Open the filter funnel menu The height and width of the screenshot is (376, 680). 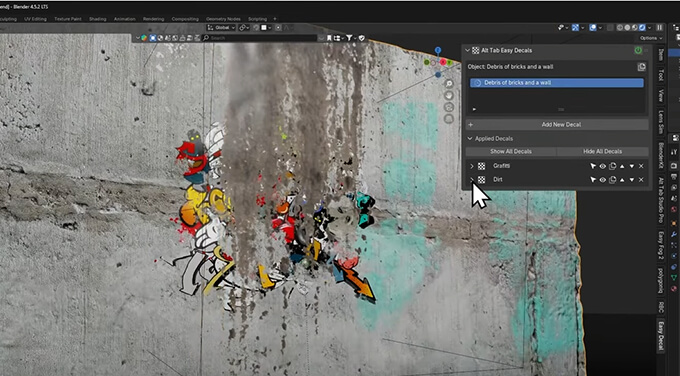tap(350, 38)
